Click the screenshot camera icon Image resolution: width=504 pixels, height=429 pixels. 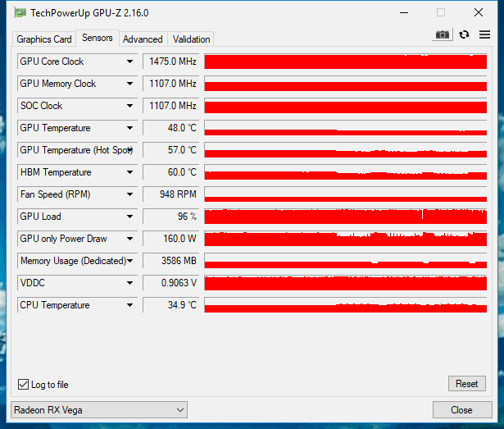[443, 34]
